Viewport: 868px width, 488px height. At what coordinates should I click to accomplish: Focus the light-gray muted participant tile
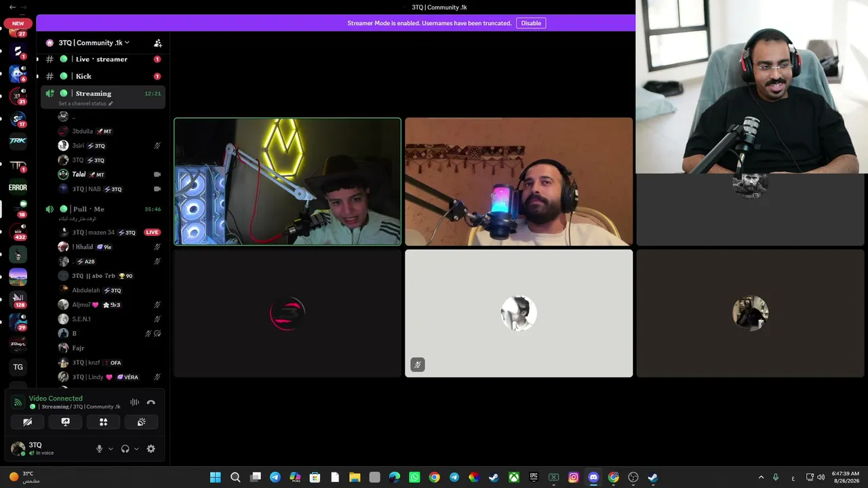[519, 313]
